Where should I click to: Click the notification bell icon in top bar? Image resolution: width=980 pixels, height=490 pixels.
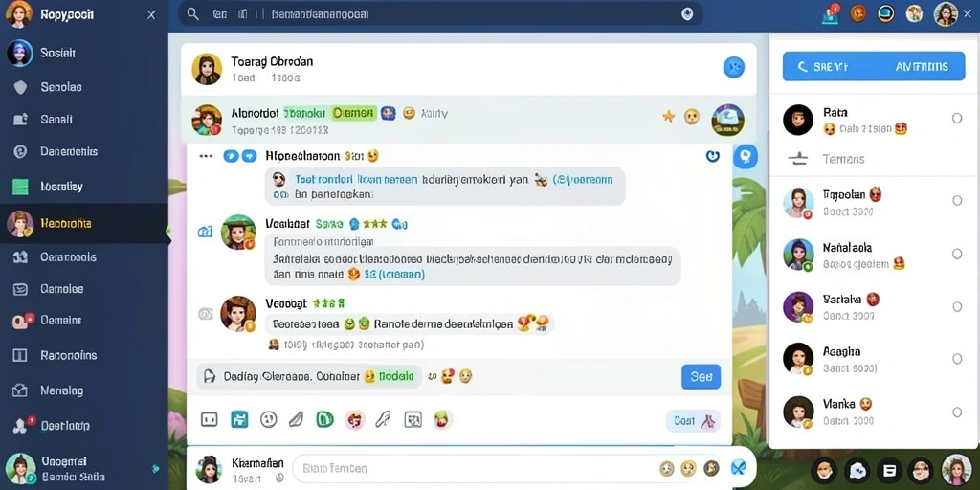830,14
